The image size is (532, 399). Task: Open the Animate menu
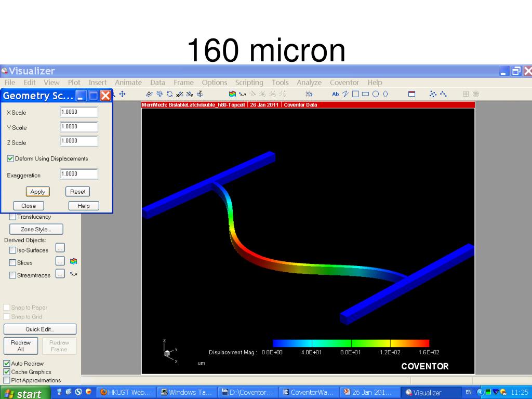click(x=128, y=83)
